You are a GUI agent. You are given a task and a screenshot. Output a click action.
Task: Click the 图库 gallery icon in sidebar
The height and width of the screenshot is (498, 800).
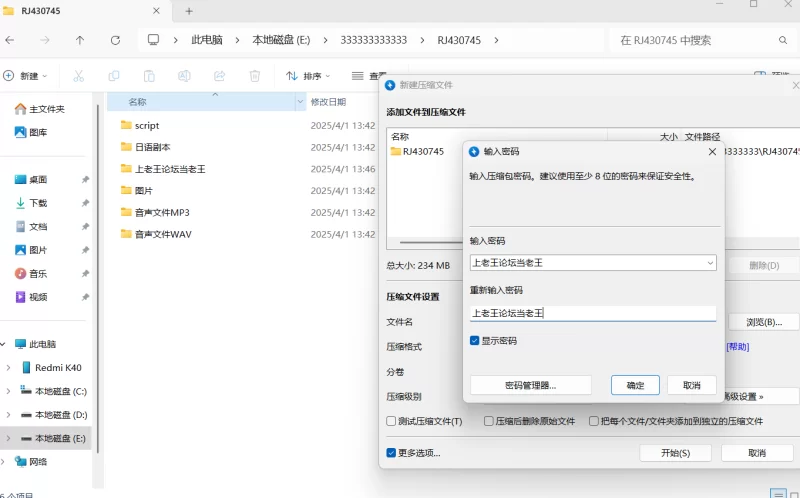click(x=20, y=132)
